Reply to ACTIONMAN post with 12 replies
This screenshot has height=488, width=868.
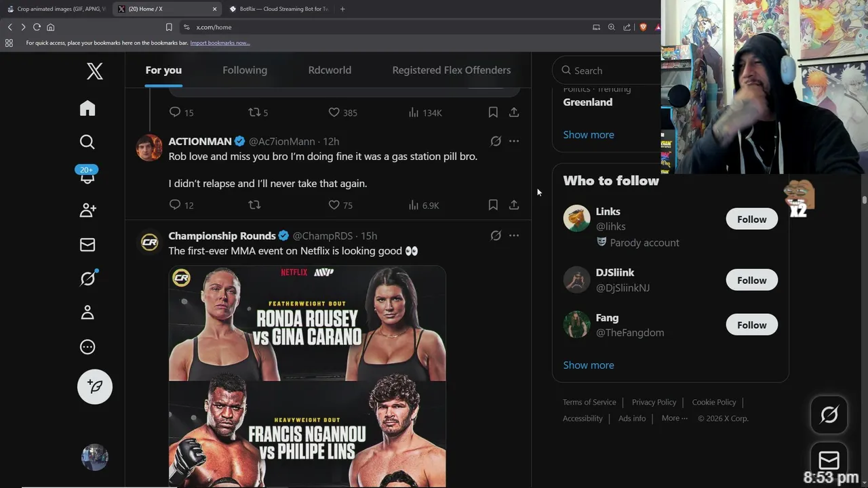coord(181,205)
